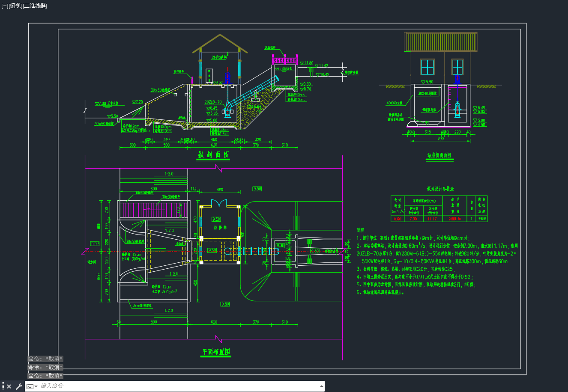Select the 泵站设计参数表 table heading
Viewport: 568px width, 392px height.
pyautogui.click(x=440, y=189)
